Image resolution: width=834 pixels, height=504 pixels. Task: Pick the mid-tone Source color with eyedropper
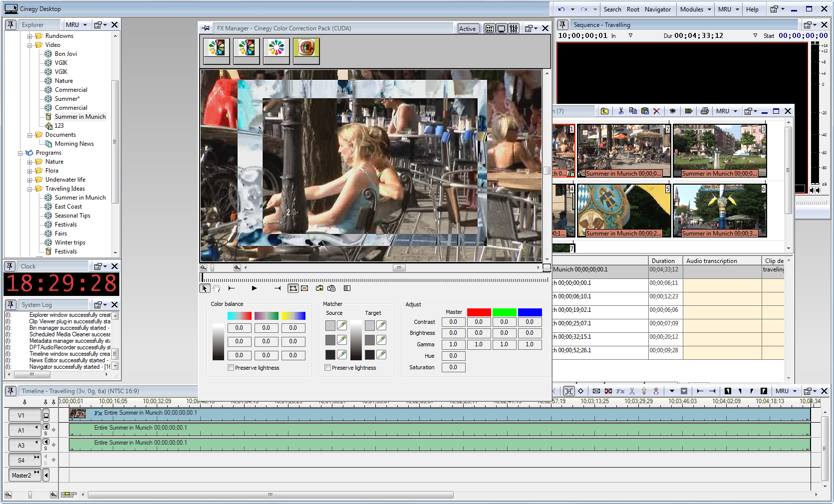(342, 340)
